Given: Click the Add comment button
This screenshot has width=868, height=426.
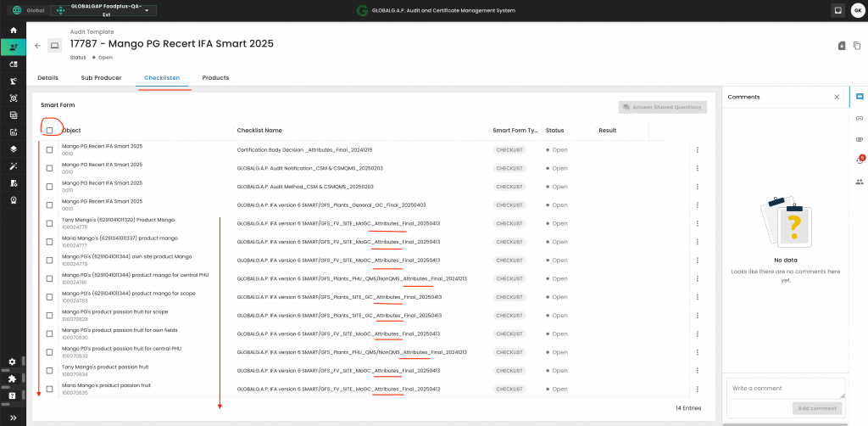Looking at the screenshot, I should pos(817,408).
